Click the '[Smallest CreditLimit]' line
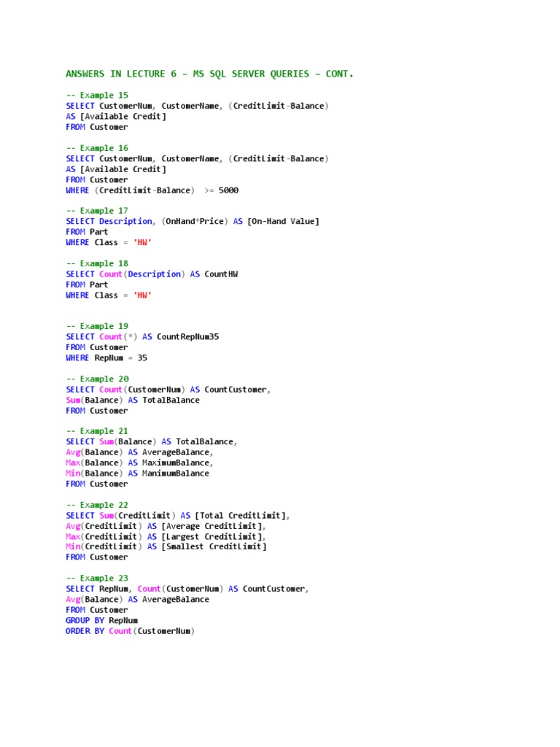560x747 pixels. 166,547
